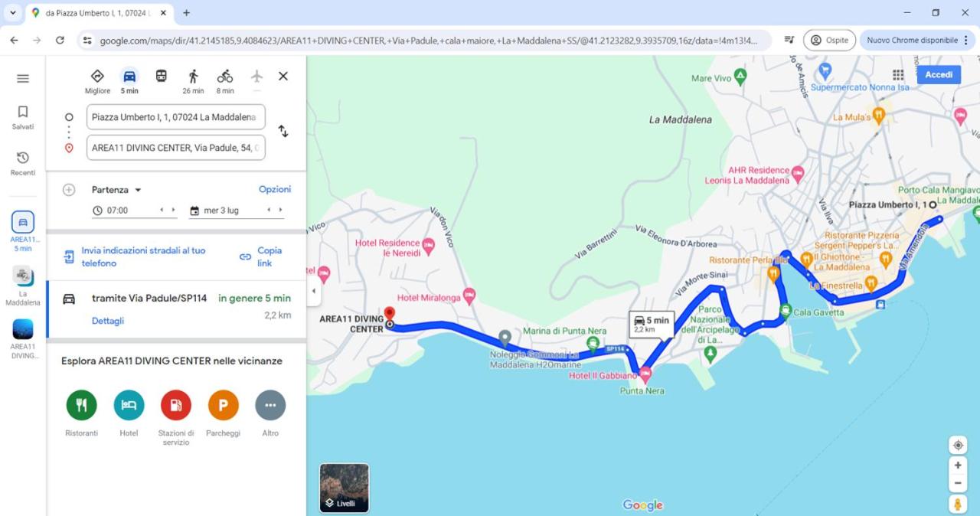Center map on your location icon

[x=958, y=445]
